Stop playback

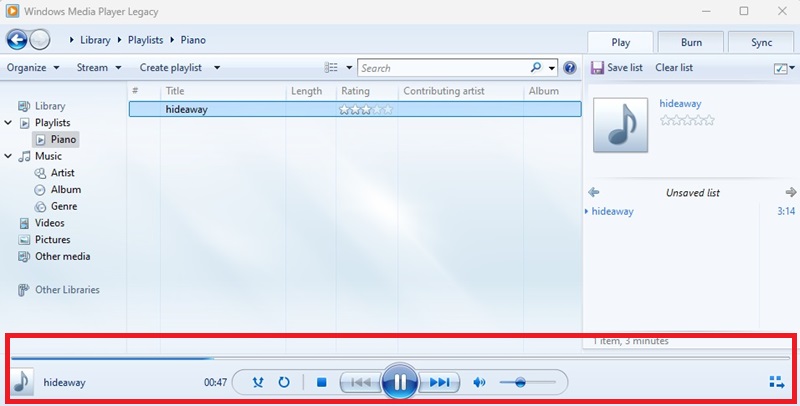321,382
